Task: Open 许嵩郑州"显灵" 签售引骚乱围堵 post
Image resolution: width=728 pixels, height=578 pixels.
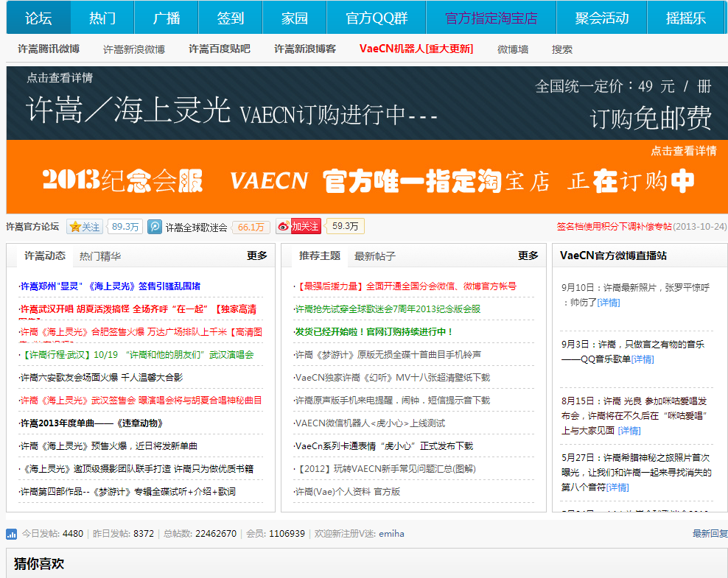Action: click(x=111, y=286)
